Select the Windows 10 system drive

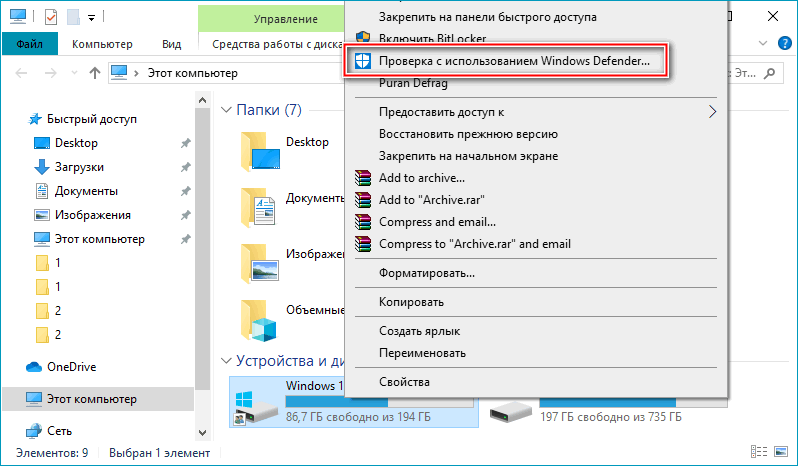(354, 402)
